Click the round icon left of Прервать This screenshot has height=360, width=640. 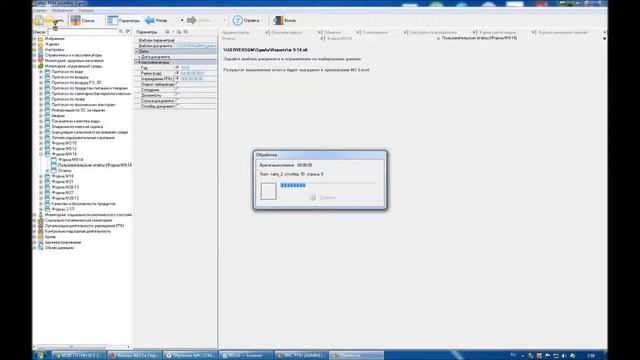pos(313,198)
